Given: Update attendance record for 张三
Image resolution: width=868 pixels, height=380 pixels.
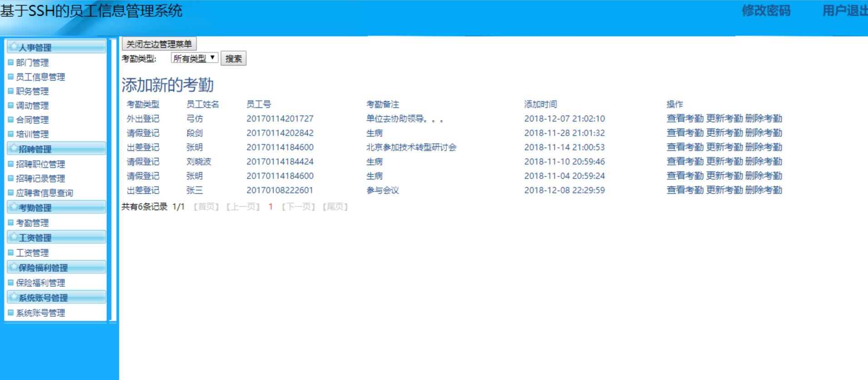Looking at the screenshot, I should pyautogui.click(x=725, y=190).
